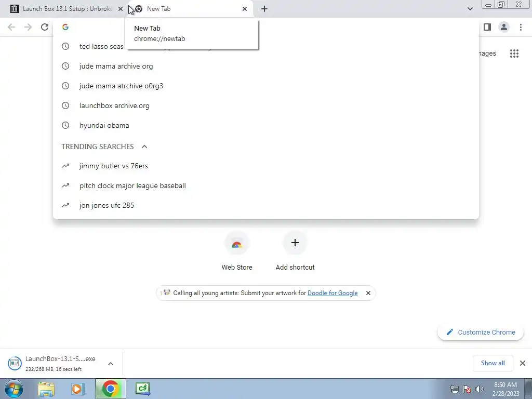Open the Doodle for Google link
This screenshot has height=399, width=532.
(332, 293)
